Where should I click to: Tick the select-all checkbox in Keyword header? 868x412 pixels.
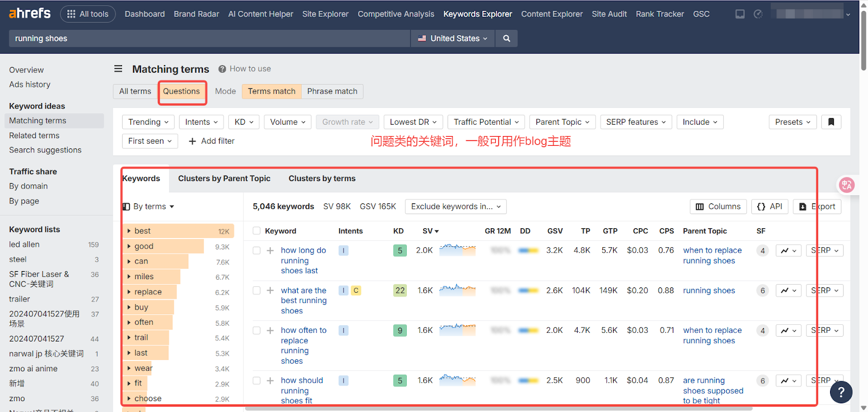click(257, 231)
